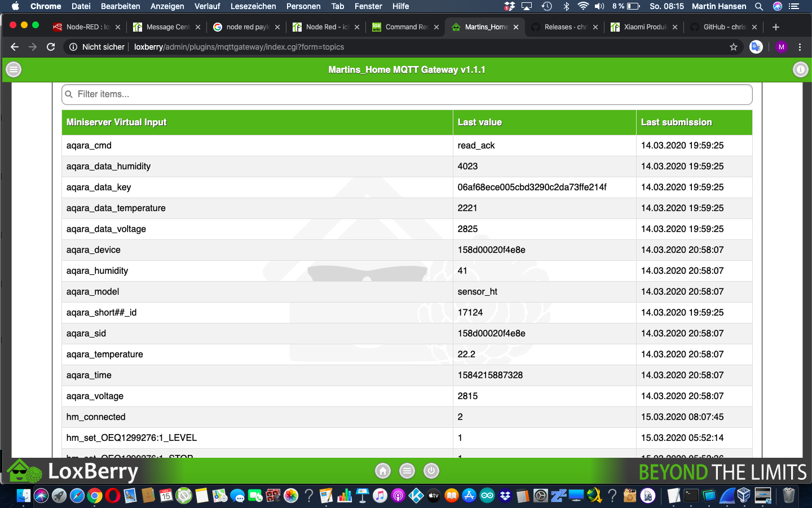This screenshot has height=508, width=812.
Task: Open the Bearbeiten menu
Action: pyautogui.click(x=121, y=6)
